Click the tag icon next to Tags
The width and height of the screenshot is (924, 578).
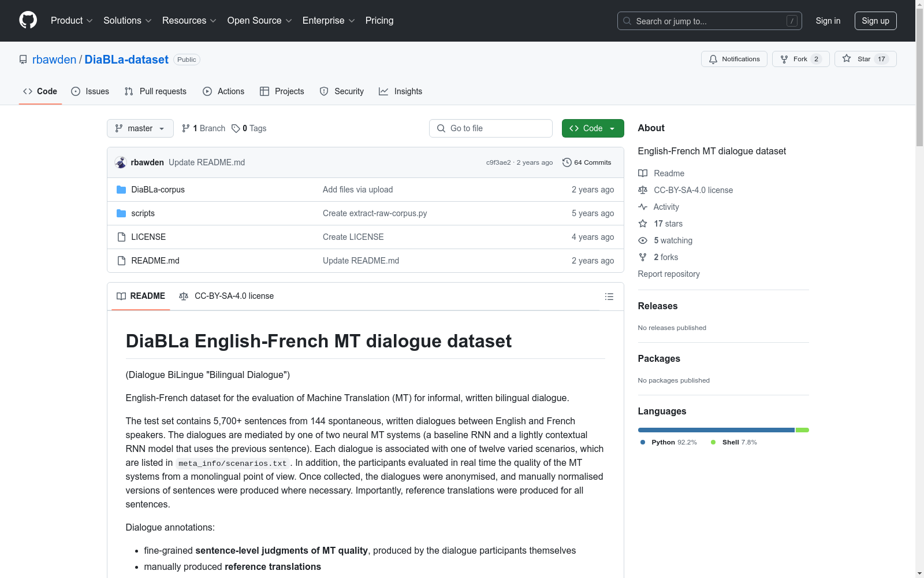[236, 128]
